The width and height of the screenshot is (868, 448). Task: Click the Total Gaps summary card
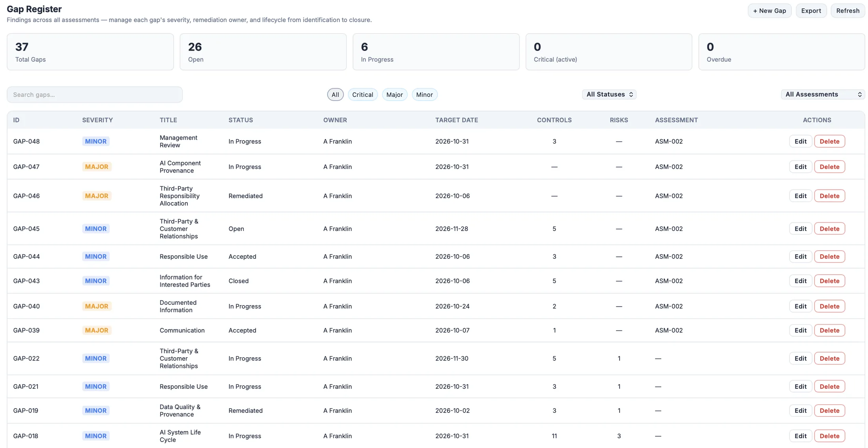tap(90, 52)
